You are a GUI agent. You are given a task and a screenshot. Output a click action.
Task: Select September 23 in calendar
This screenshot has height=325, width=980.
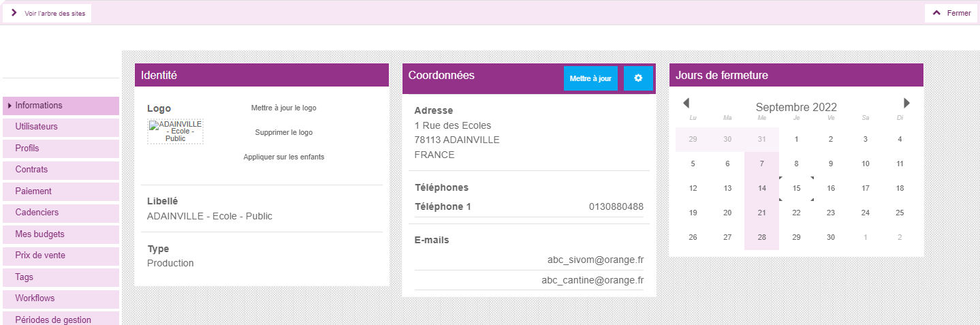pyautogui.click(x=831, y=213)
